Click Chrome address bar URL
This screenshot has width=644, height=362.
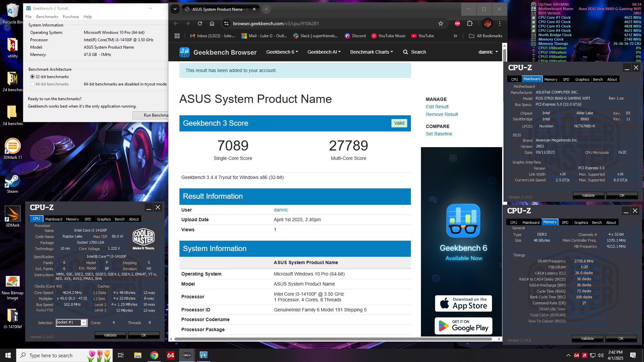click(x=276, y=23)
